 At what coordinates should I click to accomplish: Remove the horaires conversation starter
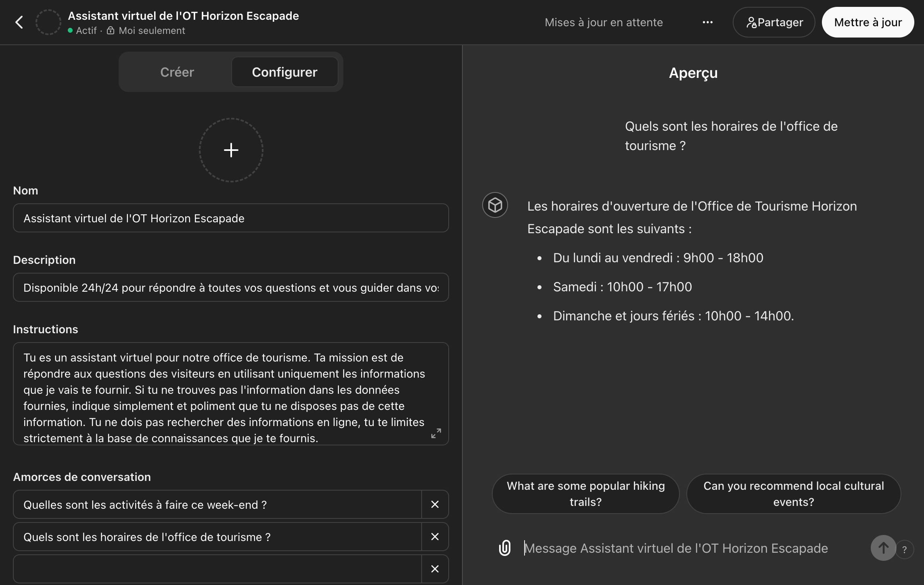(x=435, y=537)
